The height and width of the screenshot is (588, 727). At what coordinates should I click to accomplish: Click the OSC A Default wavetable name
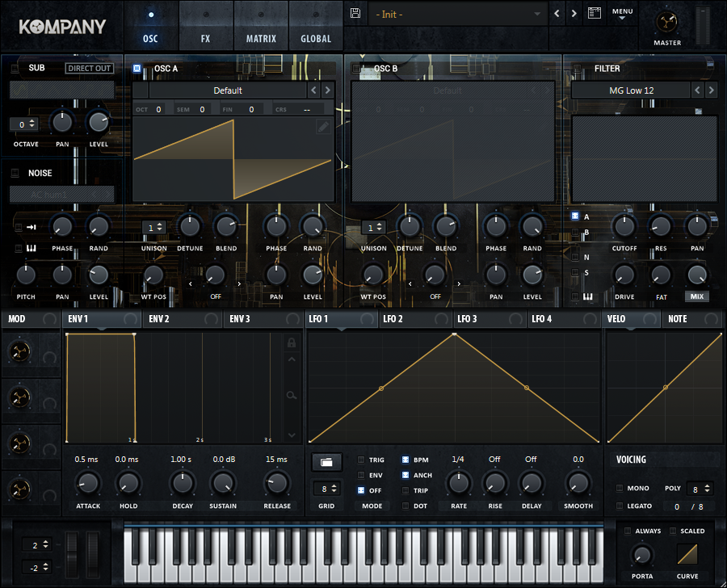[228, 90]
